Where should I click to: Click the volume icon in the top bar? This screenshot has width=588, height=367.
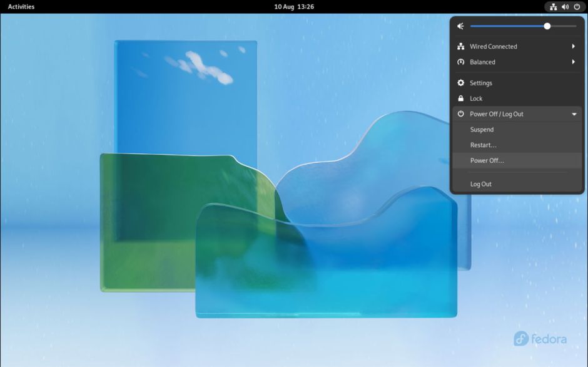[565, 7]
